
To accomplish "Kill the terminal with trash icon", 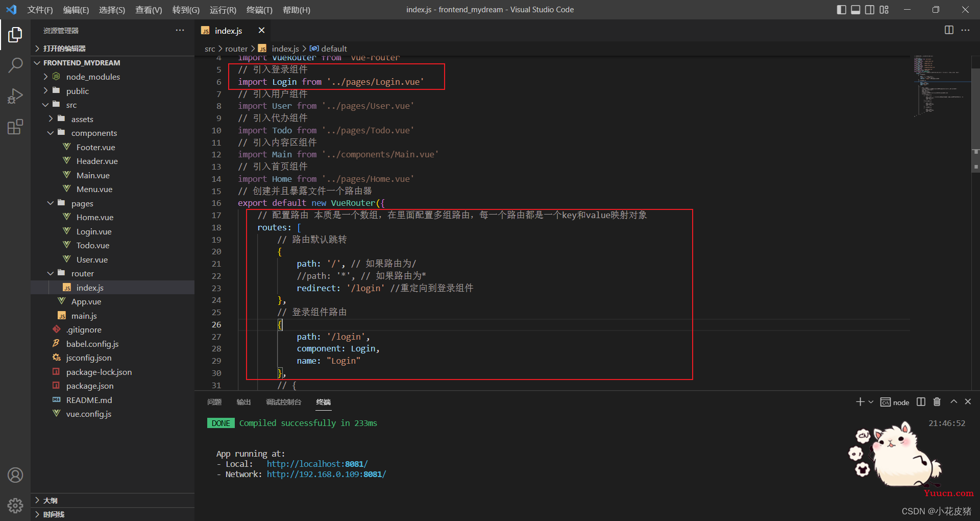I will 937,402.
